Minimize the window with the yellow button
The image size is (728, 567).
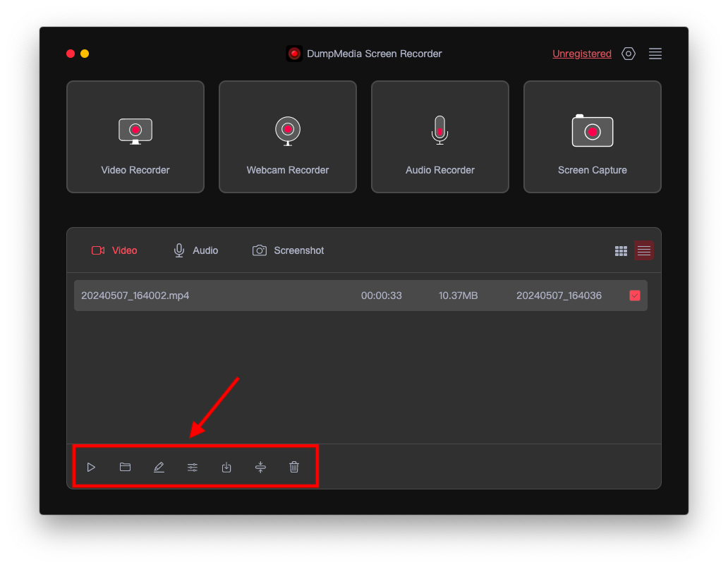click(85, 54)
